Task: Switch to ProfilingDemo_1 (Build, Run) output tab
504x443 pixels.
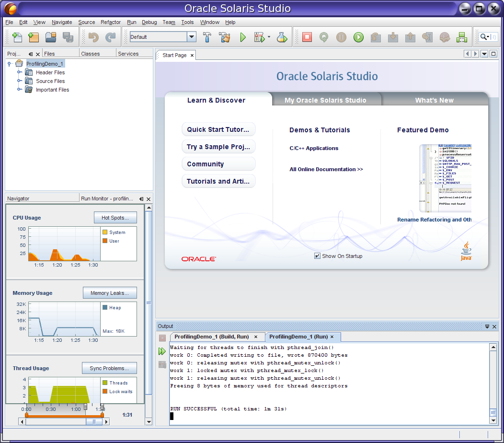Action: pyautogui.click(x=217, y=337)
